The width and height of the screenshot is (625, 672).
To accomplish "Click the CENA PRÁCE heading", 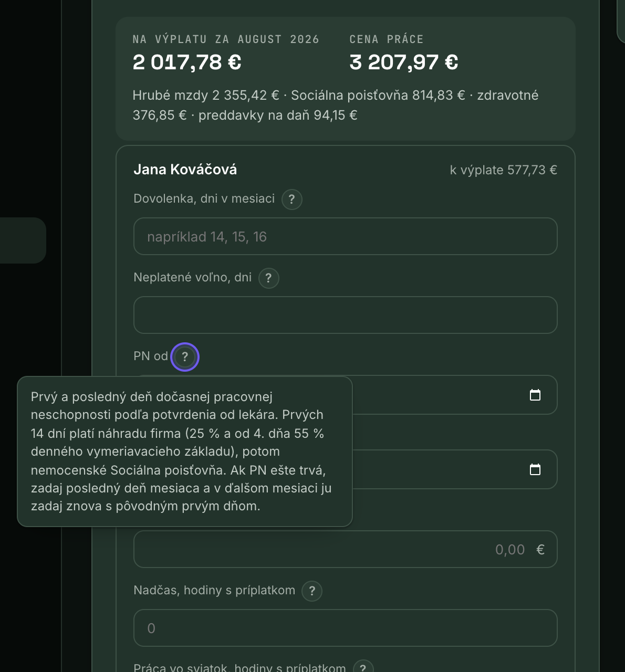I will tap(387, 39).
